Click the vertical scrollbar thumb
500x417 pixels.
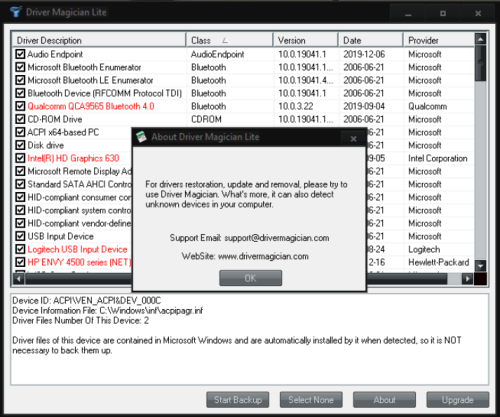point(480,63)
